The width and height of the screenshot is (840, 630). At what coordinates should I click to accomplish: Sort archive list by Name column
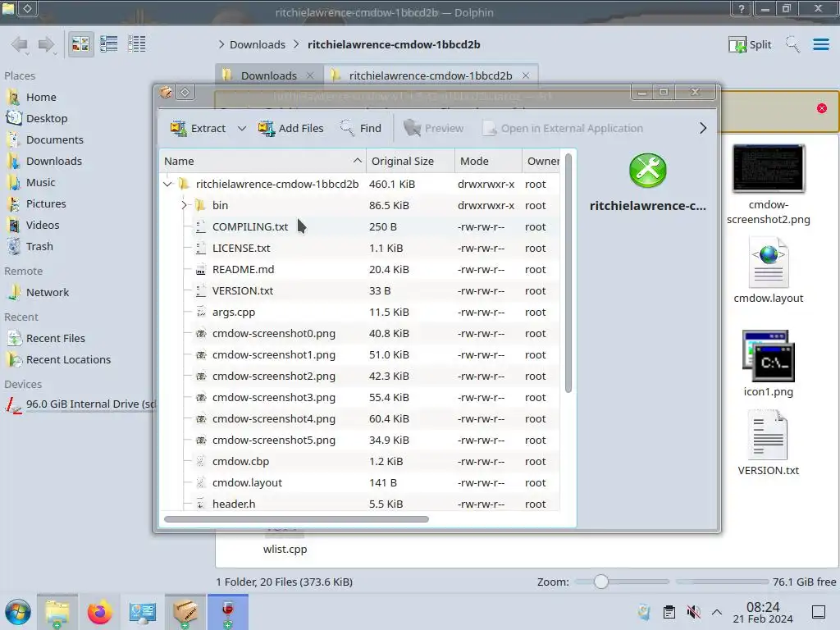262,162
